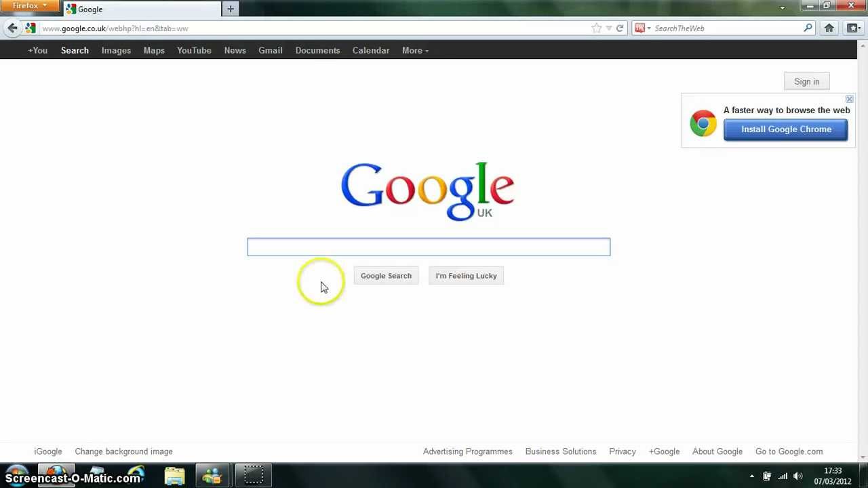Close the Chrome promotion box
The width and height of the screenshot is (868, 488).
coord(849,99)
